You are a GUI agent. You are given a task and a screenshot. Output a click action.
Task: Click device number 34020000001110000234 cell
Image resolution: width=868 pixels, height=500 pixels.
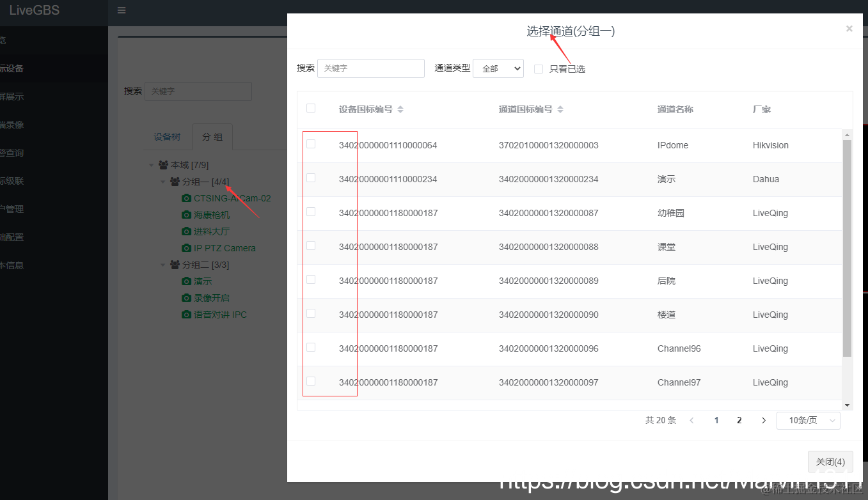tap(388, 179)
